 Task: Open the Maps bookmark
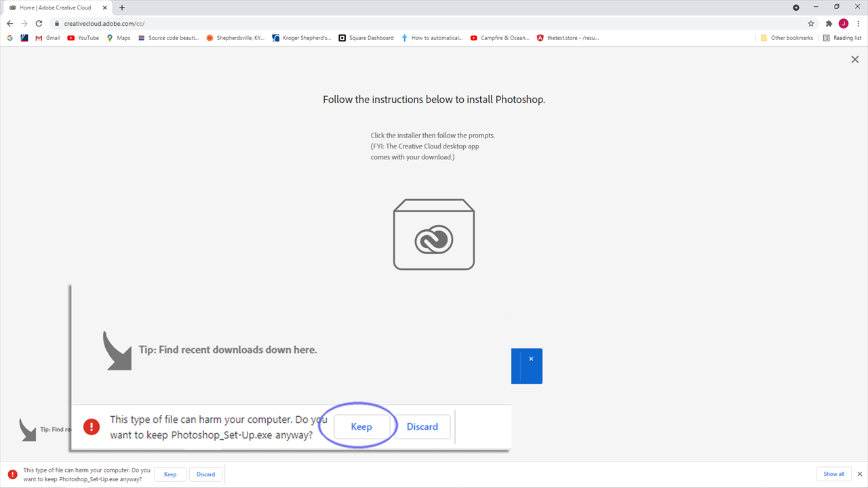[x=119, y=38]
